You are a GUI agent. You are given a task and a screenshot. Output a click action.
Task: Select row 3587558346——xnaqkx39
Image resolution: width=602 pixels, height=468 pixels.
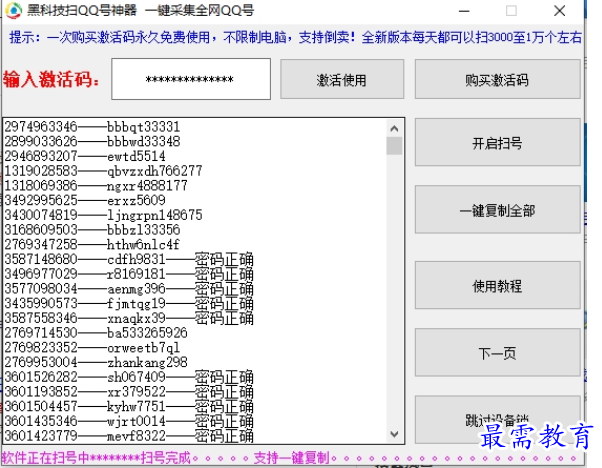coord(129,318)
